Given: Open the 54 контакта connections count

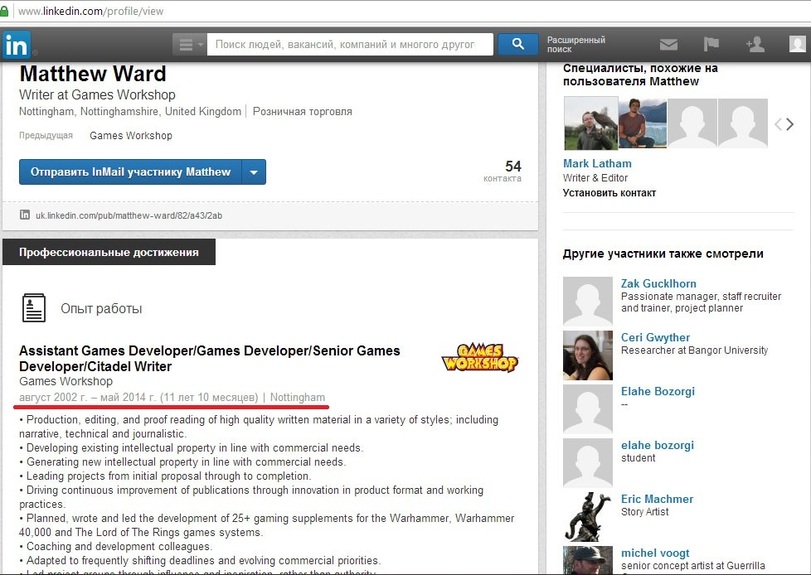Looking at the screenshot, I should coord(502,171).
